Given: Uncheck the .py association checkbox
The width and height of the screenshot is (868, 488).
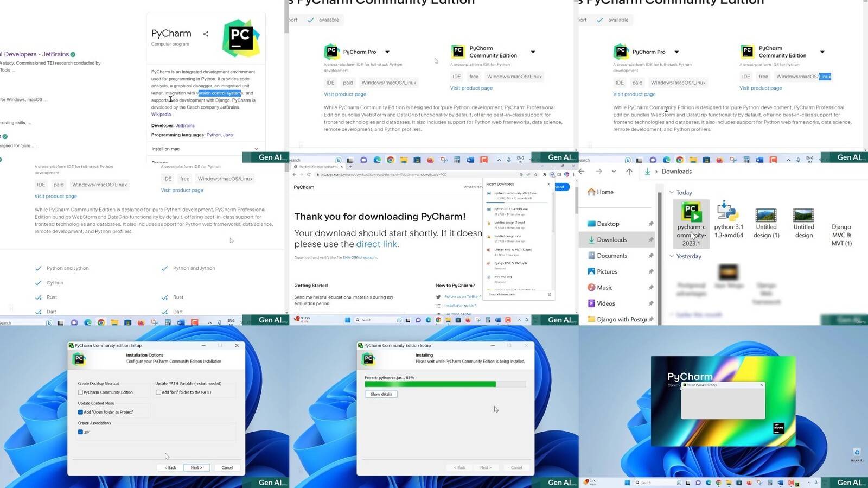Looking at the screenshot, I should point(80,432).
